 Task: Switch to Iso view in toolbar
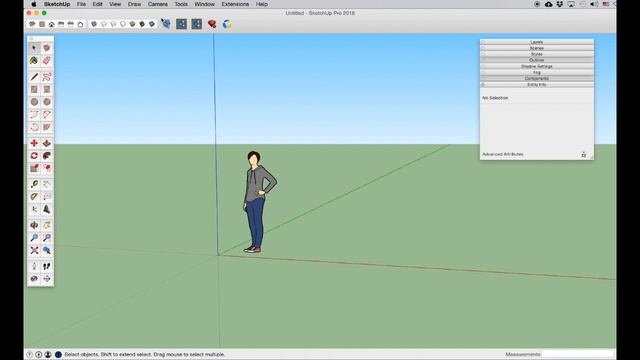[32, 24]
